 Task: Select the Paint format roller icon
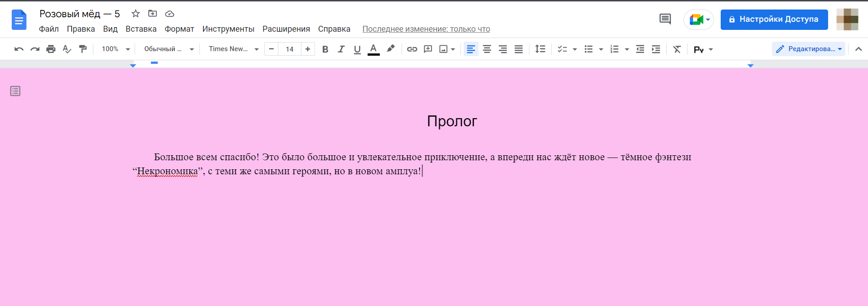click(82, 49)
